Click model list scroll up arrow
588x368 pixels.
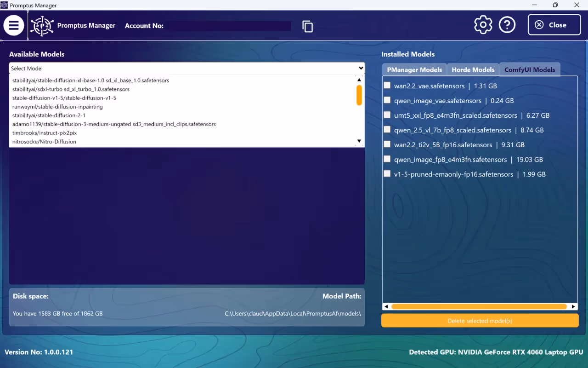click(359, 80)
